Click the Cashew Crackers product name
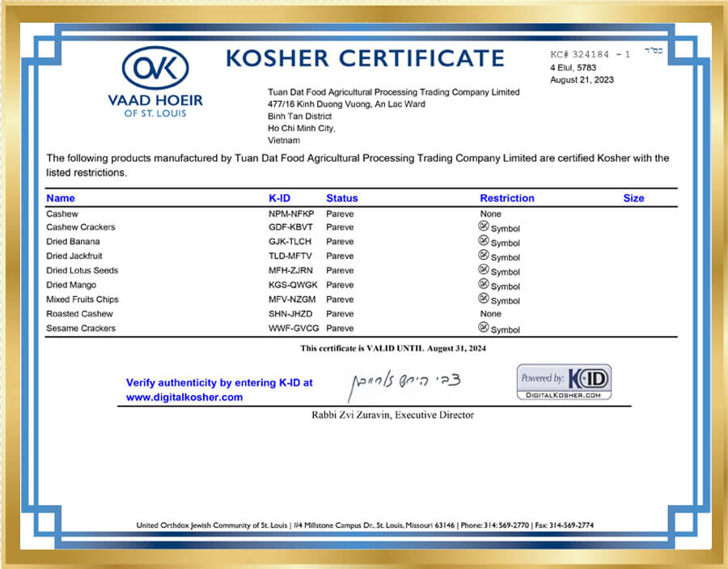Image resolution: width=728 pixels, height=569 pixels. [81, 227]
